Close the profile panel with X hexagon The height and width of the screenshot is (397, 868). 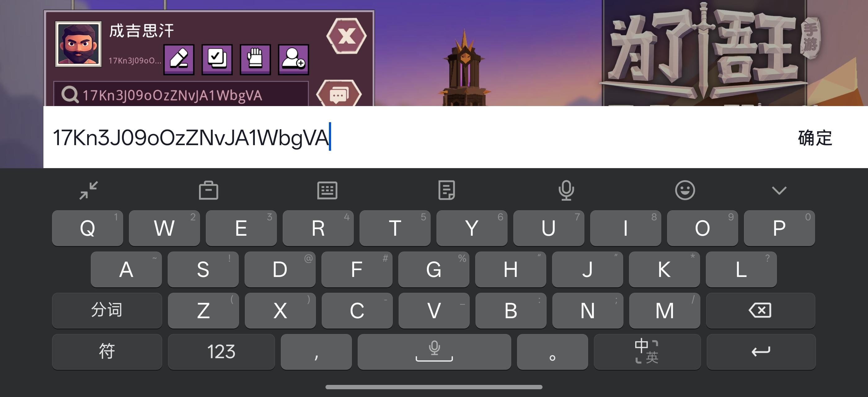tap(346, 36)
